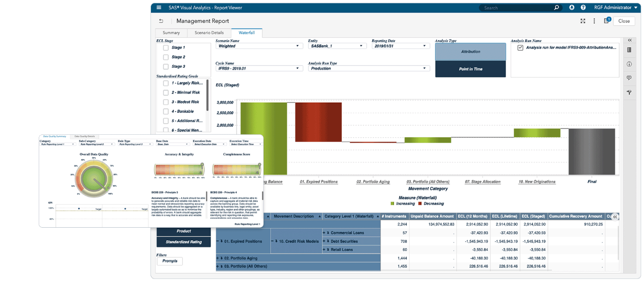644x282 pixels.
Task: Expand the Retail Loans row
Action: coord(325,250)
